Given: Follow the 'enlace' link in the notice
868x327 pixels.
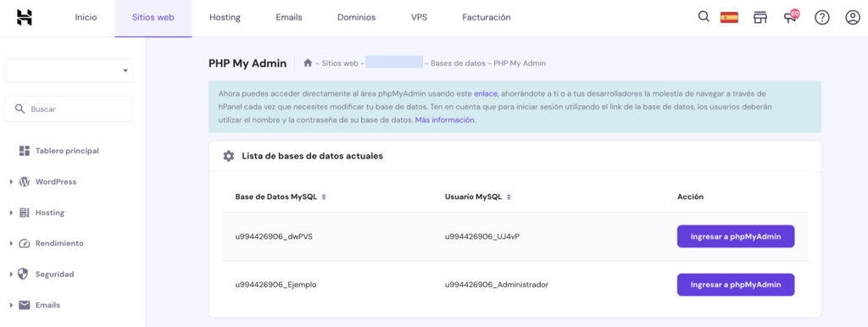Looking at the screenshot, I should click(486, 93).
